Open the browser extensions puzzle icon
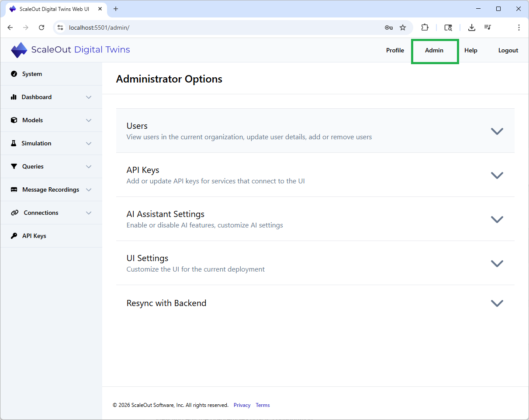Screen dimensions: 529x420 pyautogui.click(x=425, y=28)
